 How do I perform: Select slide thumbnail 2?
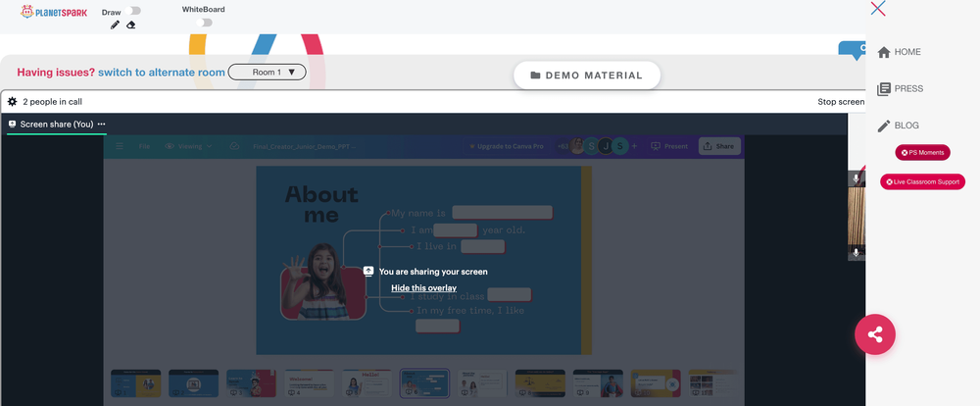click(x=194, y=383)
